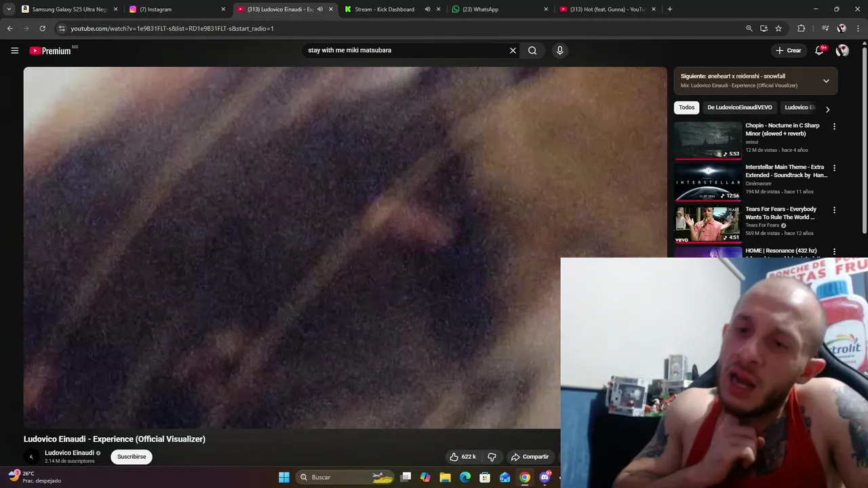
Task: Go back with browser back arrow
Action: click(x=9, y=28)
